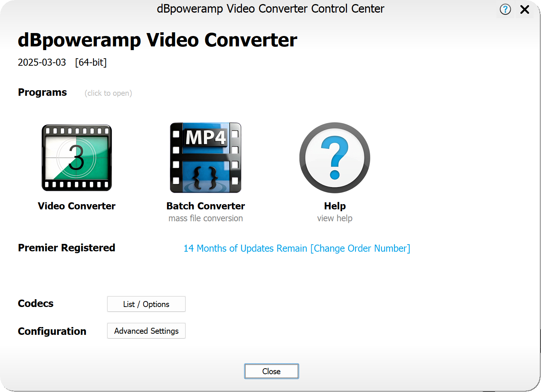This screenshot has width=541, height=392.
Task: Click the large blue question mark Help icon
Action: coord(335,158)
